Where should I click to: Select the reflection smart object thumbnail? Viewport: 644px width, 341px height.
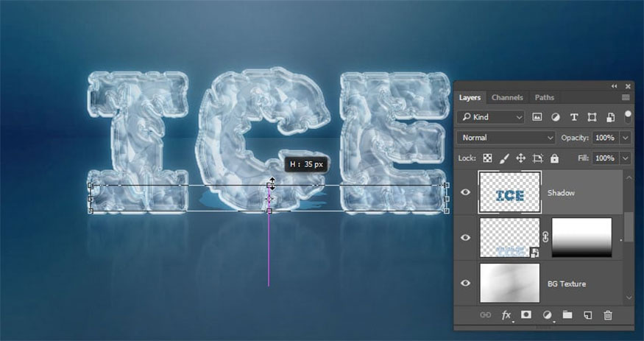pos(510,237)
